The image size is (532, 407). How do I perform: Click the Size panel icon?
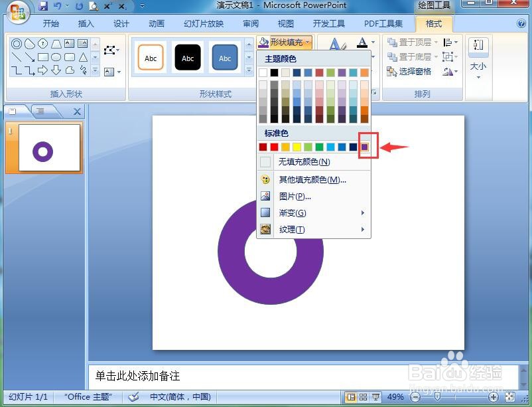(478, 45)
